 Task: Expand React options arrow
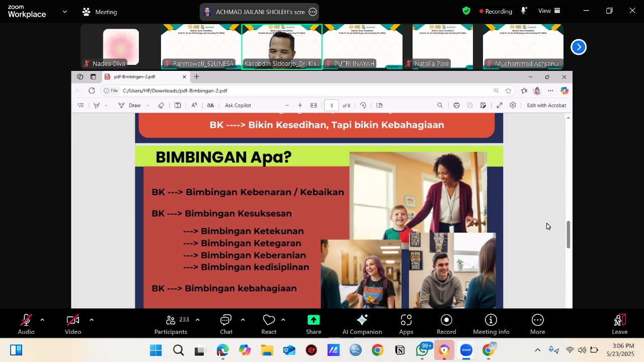point(283,320)
